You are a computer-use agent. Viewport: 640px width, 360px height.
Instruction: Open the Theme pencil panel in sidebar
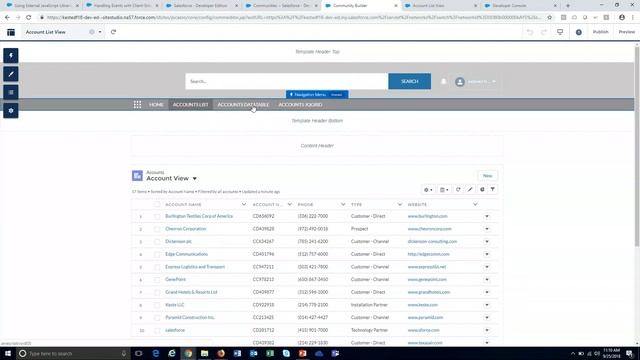point(11,74)
